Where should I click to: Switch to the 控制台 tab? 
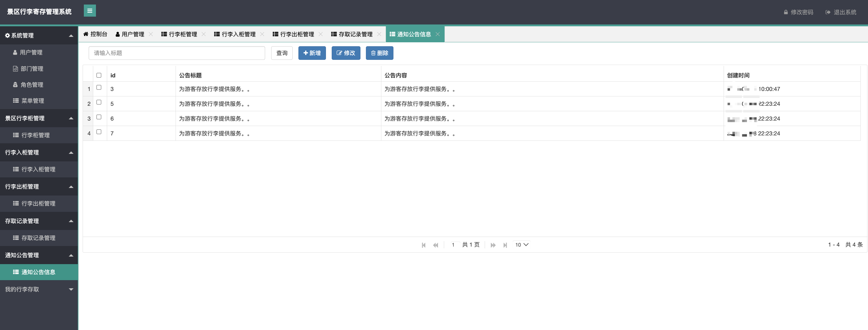pos(95,34)
